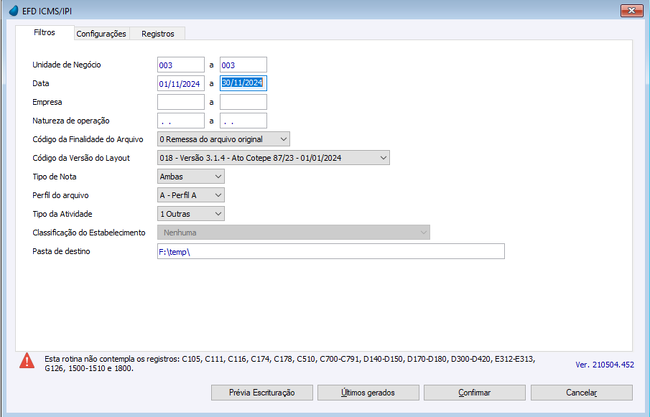This screenshot has height=417, width=650.
Task: Click the disabled Classificação do Estabelecimento dropdown
Action: [293, 233]
